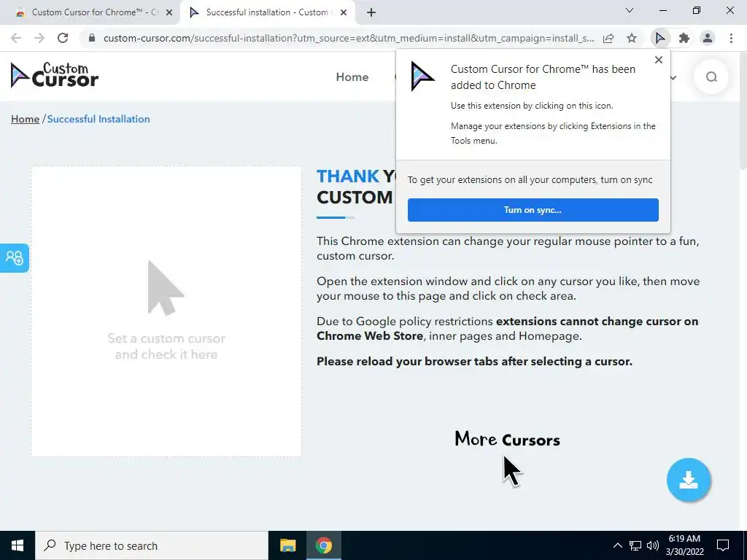Open the Home navigation menu item

tap(352, 77)
